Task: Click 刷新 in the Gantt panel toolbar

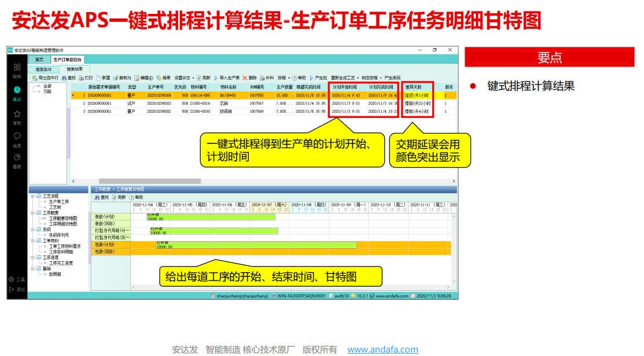Action: (119, 198)
